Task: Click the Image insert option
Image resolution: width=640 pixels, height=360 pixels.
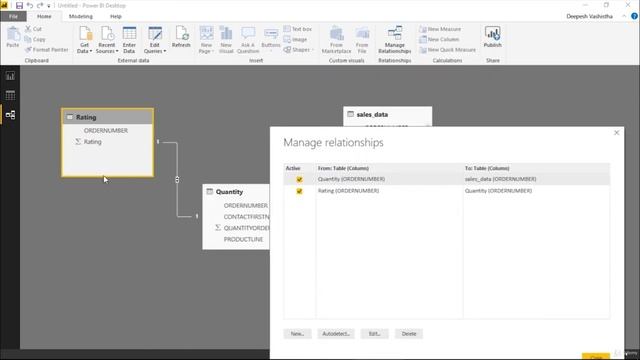Action: [295, 39]
